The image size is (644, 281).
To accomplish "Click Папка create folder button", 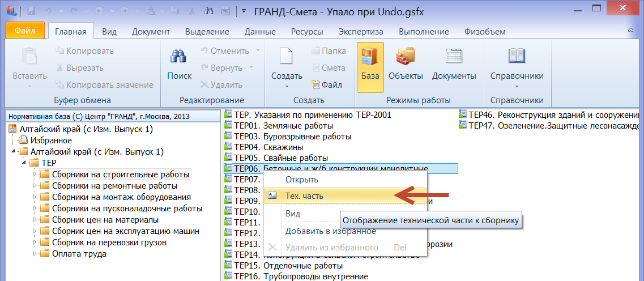I will point(328,51).
